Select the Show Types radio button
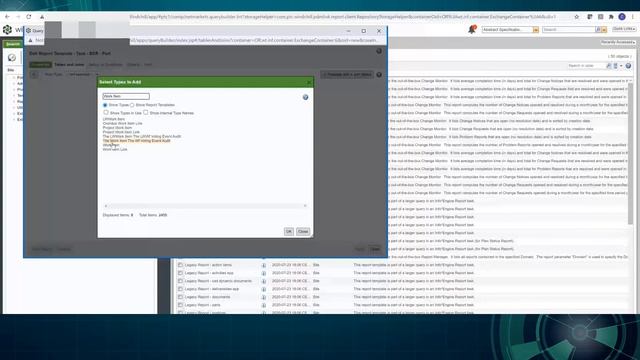 [105, 105]
